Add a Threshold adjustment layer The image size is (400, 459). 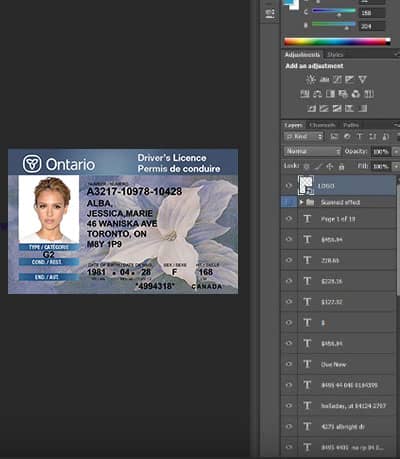(x=337, y=108)
